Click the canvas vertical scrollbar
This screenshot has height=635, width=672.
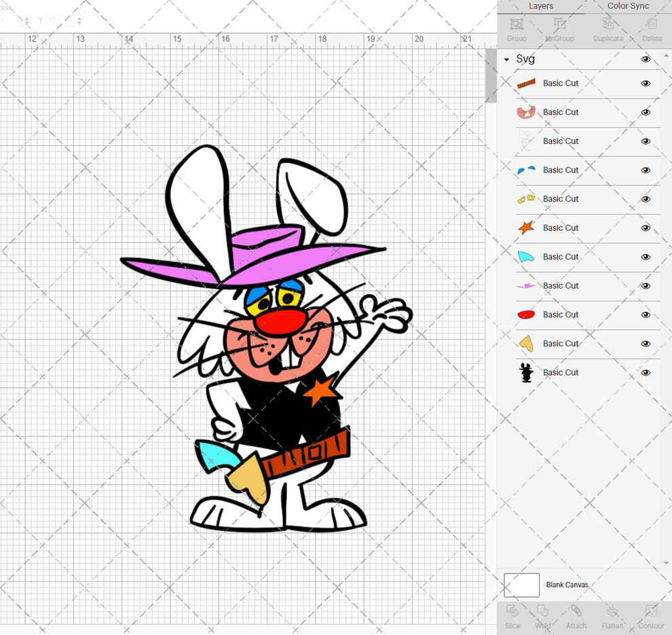pyautogui.click(x=490, y=75)
